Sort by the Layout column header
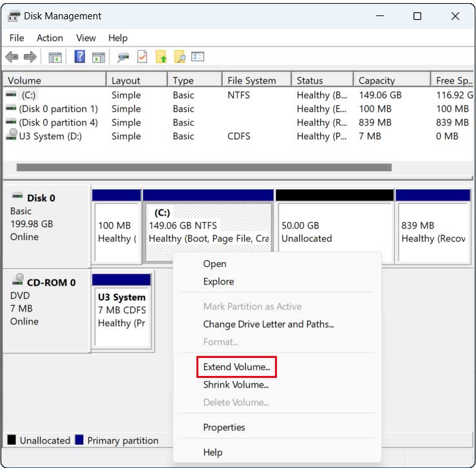This screenshot has width=476, height=468. [137, 80]
